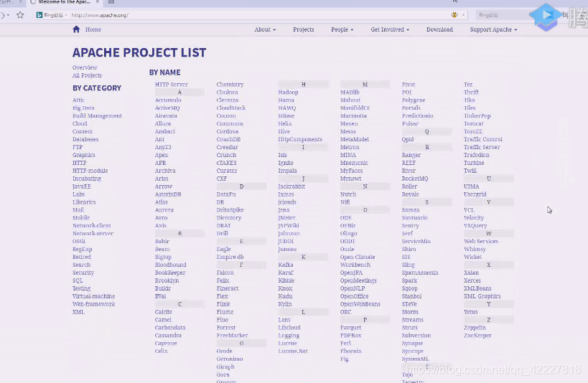Image resolution: width=588 pixels, height=383 pixels.
Task: Expand the Support Apache dropdown
Action: [x=493, y=29]
